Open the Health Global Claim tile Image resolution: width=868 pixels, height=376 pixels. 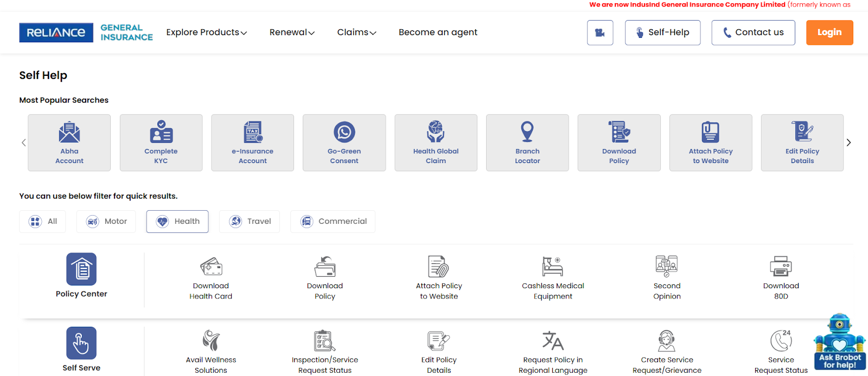coord(436,142)
